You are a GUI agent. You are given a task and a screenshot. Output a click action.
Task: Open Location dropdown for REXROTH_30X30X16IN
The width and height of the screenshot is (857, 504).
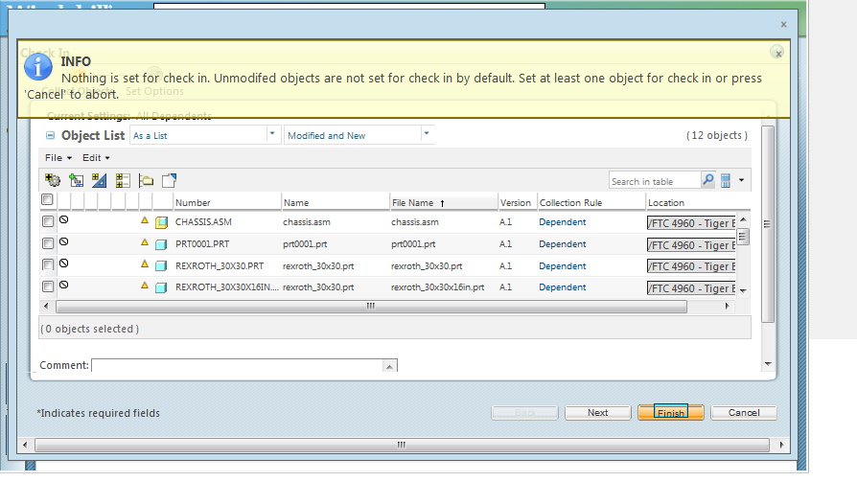coord(691,288)
